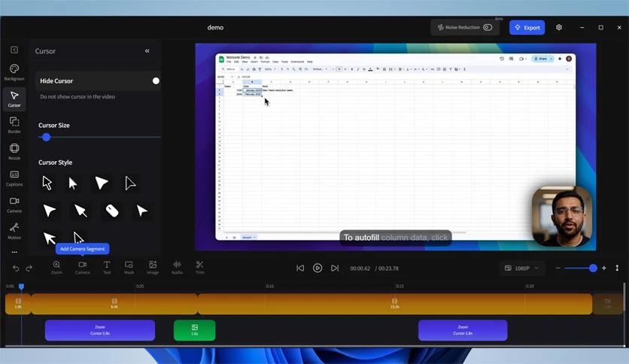Viewport: 629px width, 364px height.
Task: Choose the fourth outline triangle cursor style
Action: (x=130, y=184)
